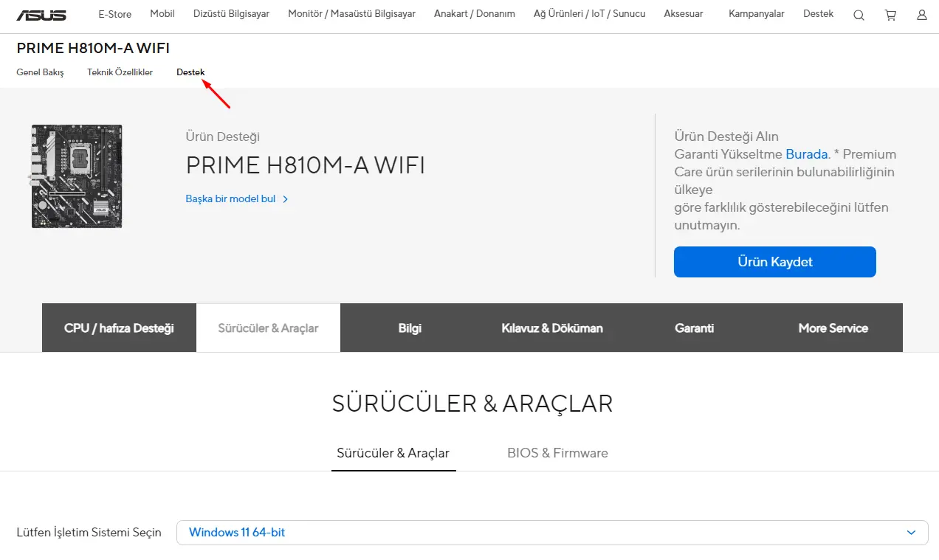Switch to the Bilgi tab
The width and height of the screenshot is (939, 560).
[x=410, y=328]
